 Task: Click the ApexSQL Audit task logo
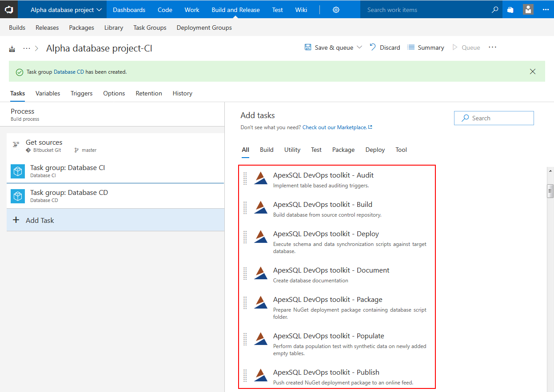(261, 178)
